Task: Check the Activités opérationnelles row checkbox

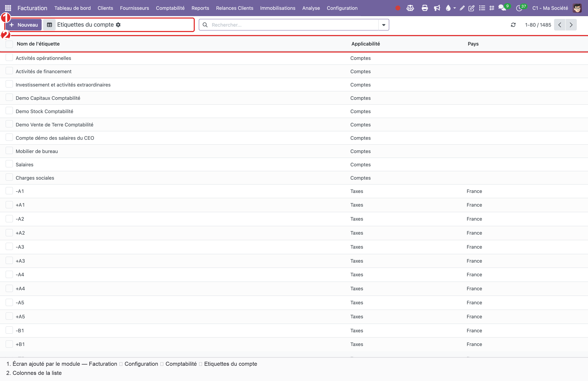Action: [9, 57]
